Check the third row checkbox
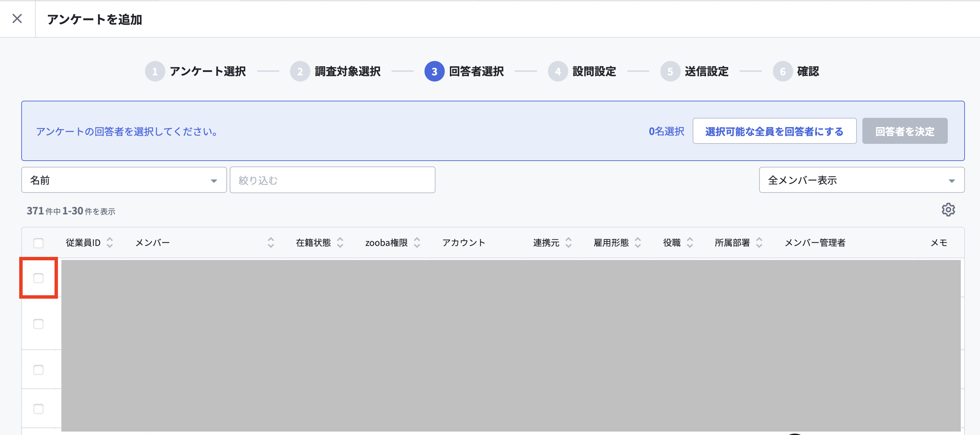This screenshot has height=435, width=980. click(38, 370)
